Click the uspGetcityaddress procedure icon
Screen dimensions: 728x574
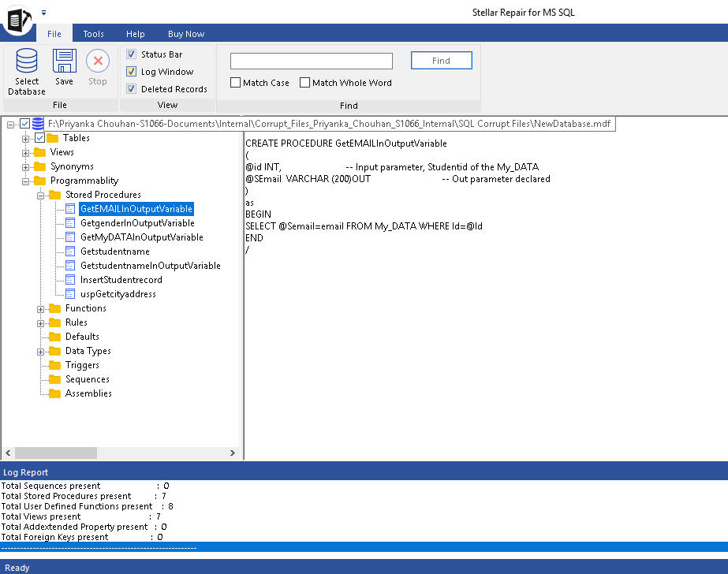tap(70, 294)
